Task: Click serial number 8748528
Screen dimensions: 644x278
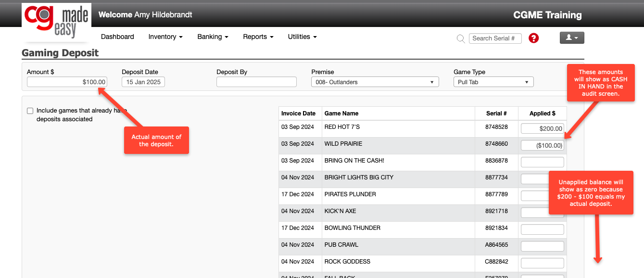Action: (497, 127)
